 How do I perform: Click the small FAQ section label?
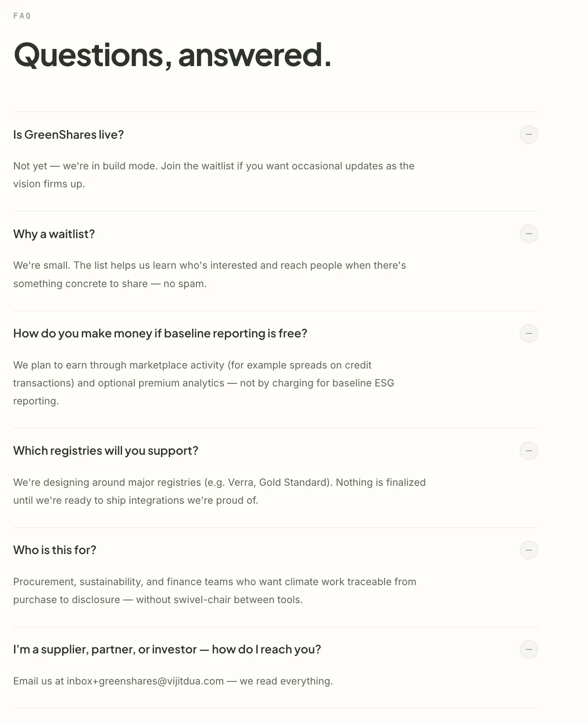[22, 16]
